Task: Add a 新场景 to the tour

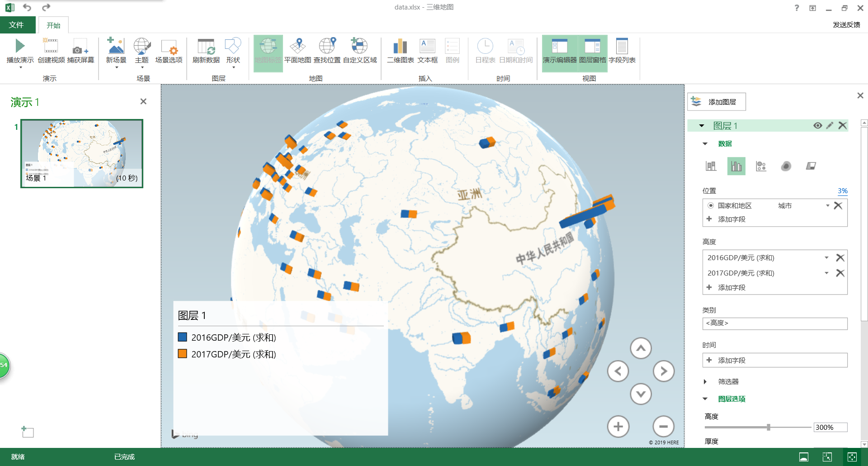Action: coord(116,52)
